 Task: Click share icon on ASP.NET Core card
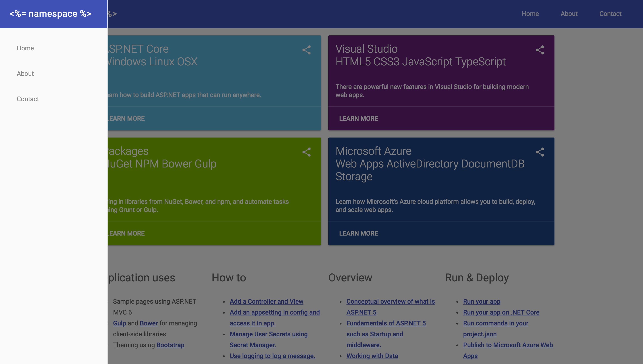tap(306, 50)
